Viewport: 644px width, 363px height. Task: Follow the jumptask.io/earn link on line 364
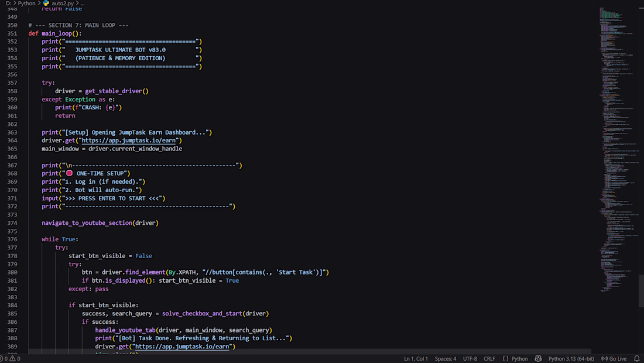(x=128, y=141)
